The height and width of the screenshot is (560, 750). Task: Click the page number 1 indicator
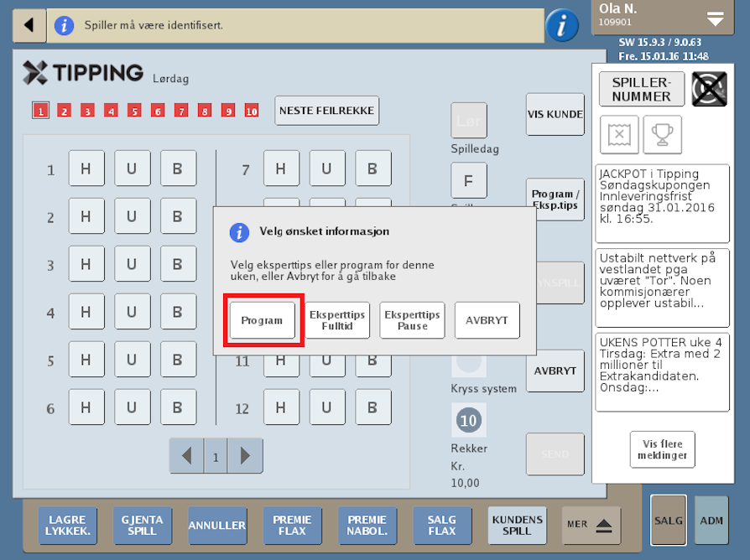click(x=216, y=456)
